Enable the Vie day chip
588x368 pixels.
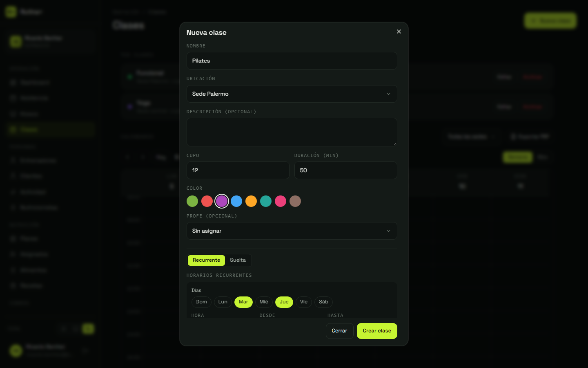(304, 302)
